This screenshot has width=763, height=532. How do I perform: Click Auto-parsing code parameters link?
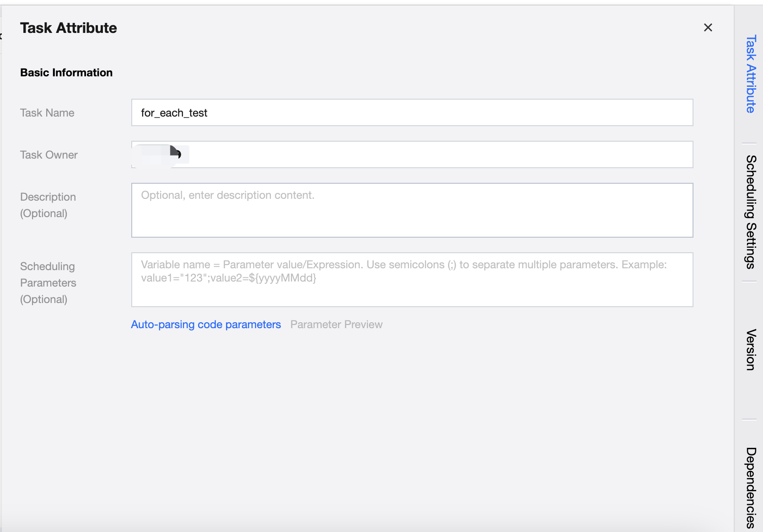coord(206,325)
